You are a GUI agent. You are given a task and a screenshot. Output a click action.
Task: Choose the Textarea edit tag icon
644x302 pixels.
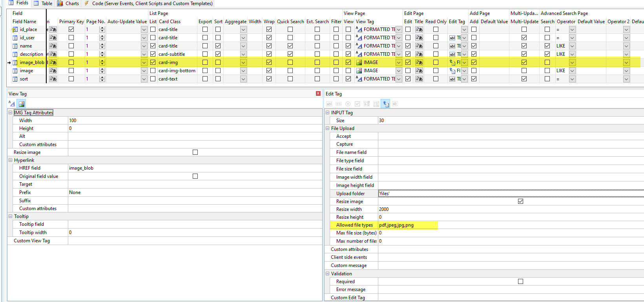[x=376, y=104]
